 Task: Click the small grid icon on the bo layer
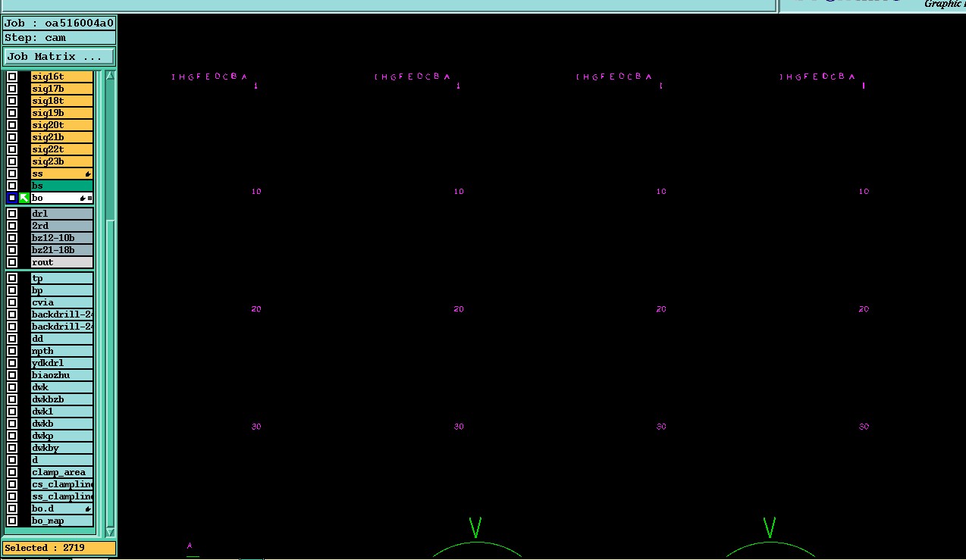pyautogui.click(x=89, y=199)
